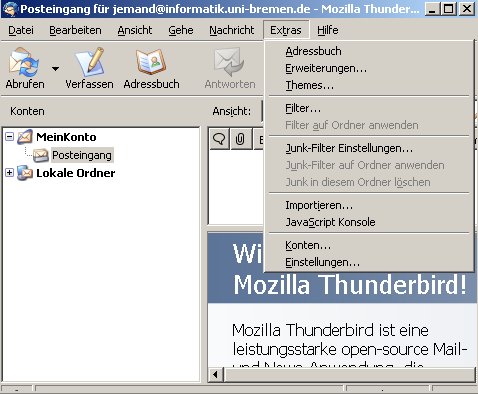Image resolution: width=478 pixels, height=394 pixels.
Task: Click the Antworten reply icon
Action: point(229,62)
